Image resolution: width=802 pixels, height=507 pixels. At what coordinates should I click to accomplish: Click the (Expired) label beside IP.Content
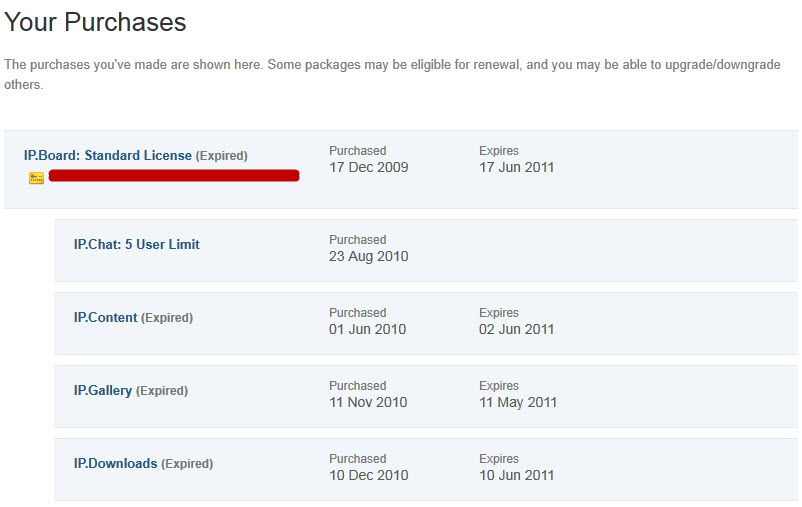[x=167, y=318]
